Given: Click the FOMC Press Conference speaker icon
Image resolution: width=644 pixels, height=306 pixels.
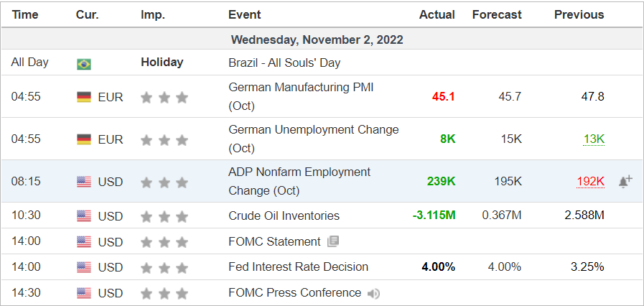Looking at the screenshot, I should click(x=373, y=293).
